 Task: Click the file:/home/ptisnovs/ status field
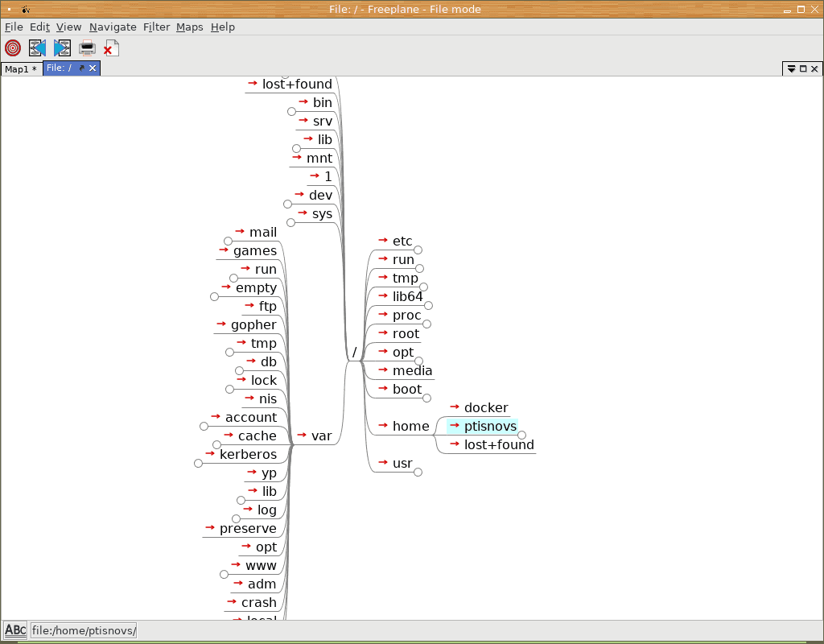tap(84, 630)
